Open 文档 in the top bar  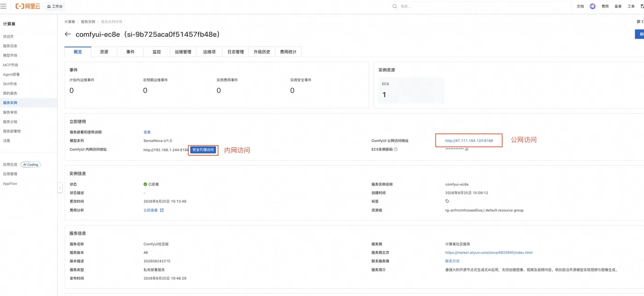[x=580, y=6]
